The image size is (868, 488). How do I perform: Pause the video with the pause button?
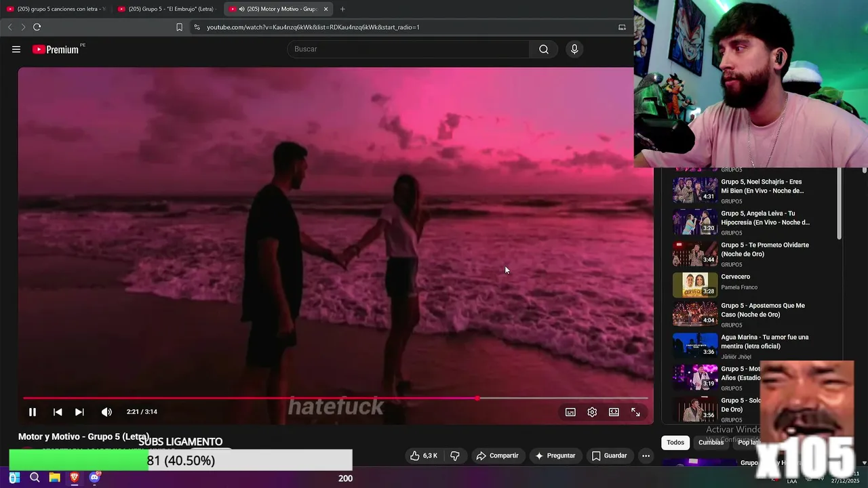(32, 412)
